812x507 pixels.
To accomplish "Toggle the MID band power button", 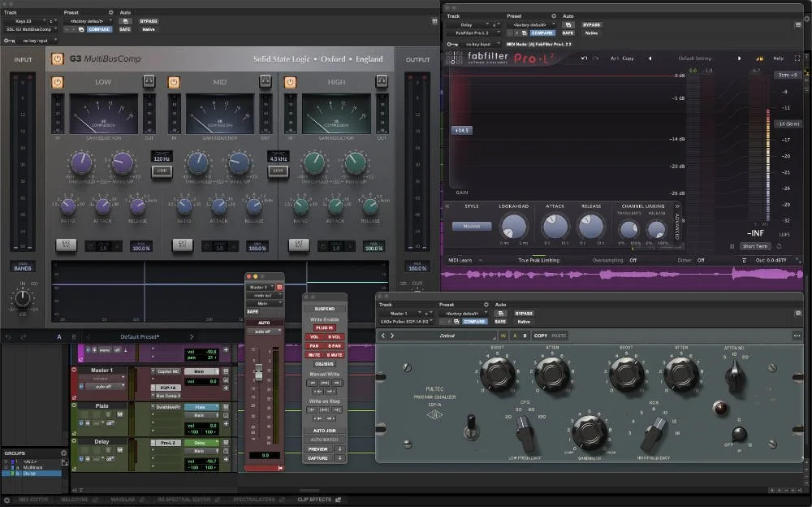I will (x=174, y=82).
